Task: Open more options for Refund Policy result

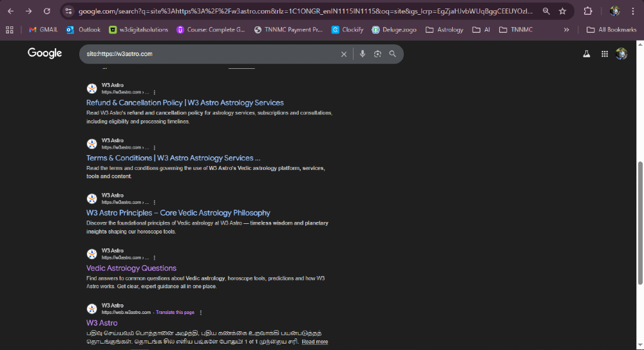Action: pyautogui.click(x=155, y=93)
